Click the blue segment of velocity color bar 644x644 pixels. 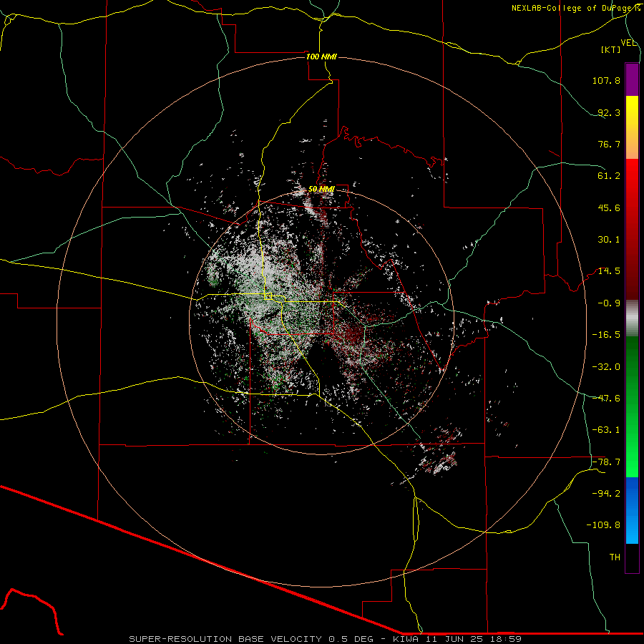click(x=632, y=510)
